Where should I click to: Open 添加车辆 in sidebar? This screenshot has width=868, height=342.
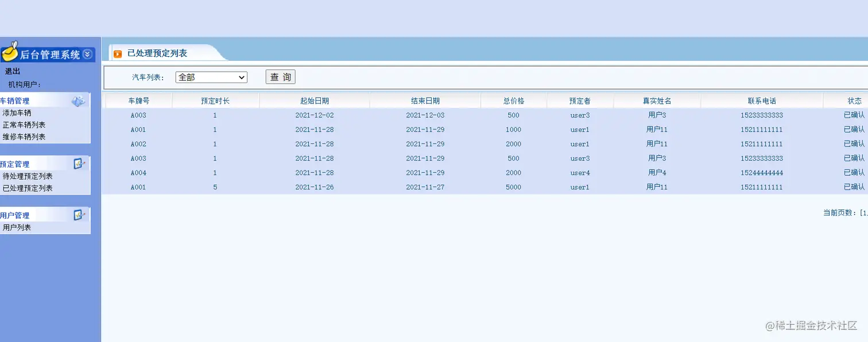(17, 113)
